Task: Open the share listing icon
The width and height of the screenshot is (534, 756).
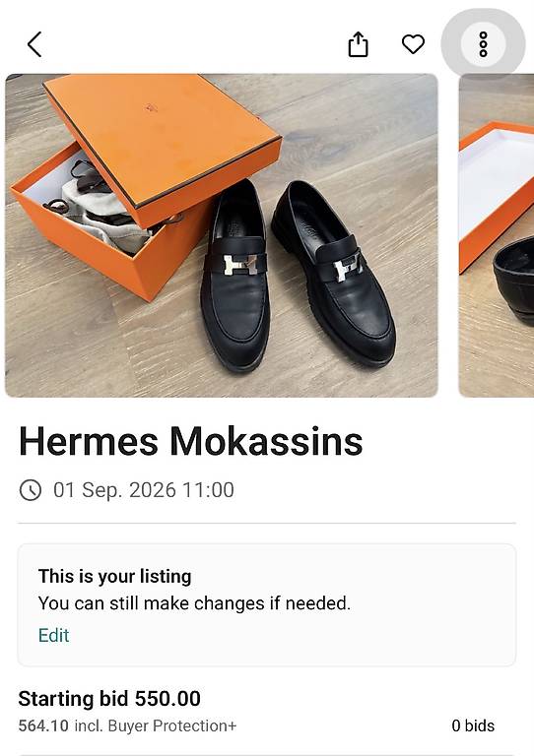Action: point(358,44)
